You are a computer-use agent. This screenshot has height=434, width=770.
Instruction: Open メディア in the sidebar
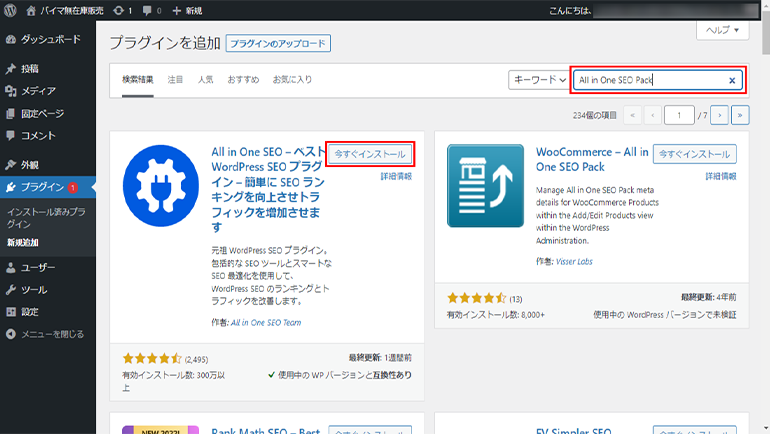pyautogui.click(x=48, y=91)
